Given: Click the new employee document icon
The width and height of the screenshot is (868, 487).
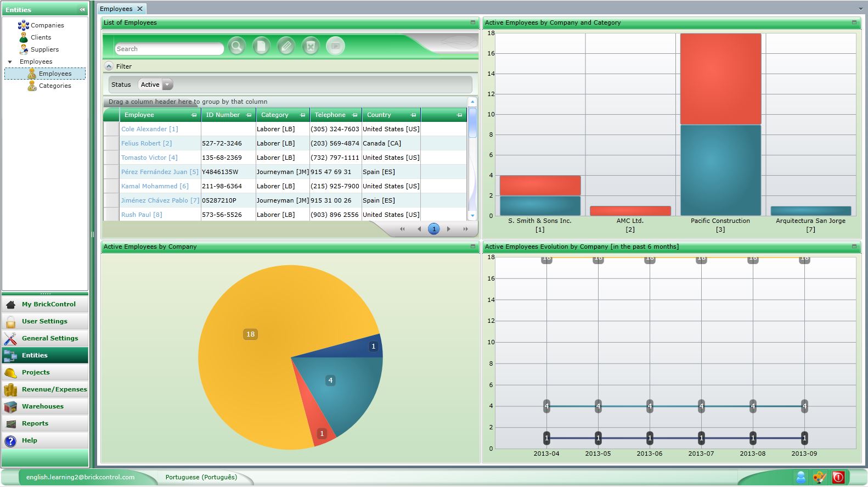Looking at the screenshot, I should 261,46.
